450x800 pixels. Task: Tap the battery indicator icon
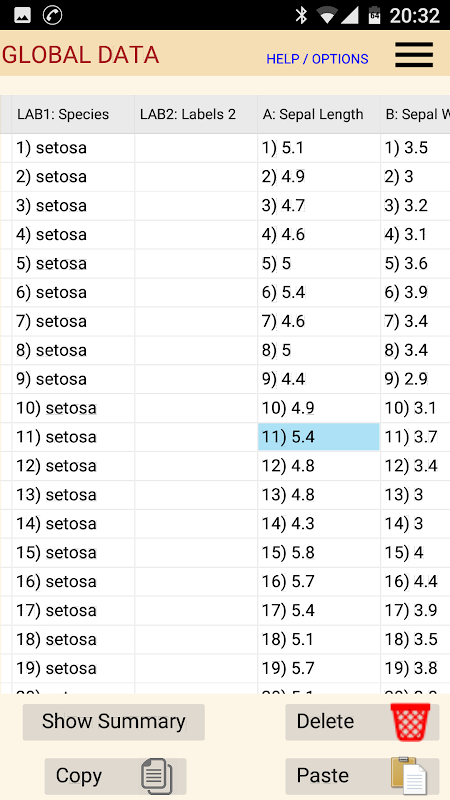[x=374, y=15]
